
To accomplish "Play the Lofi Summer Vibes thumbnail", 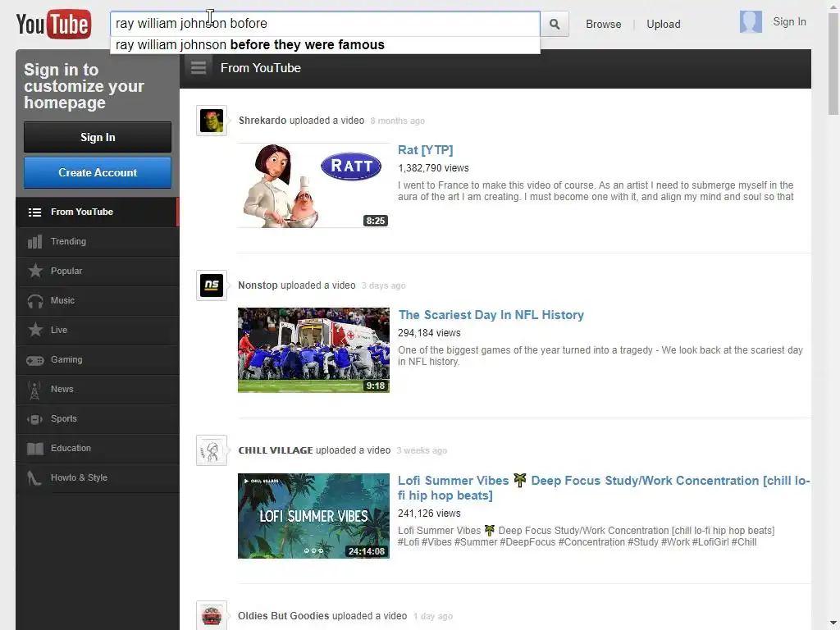I will (313, 516).
